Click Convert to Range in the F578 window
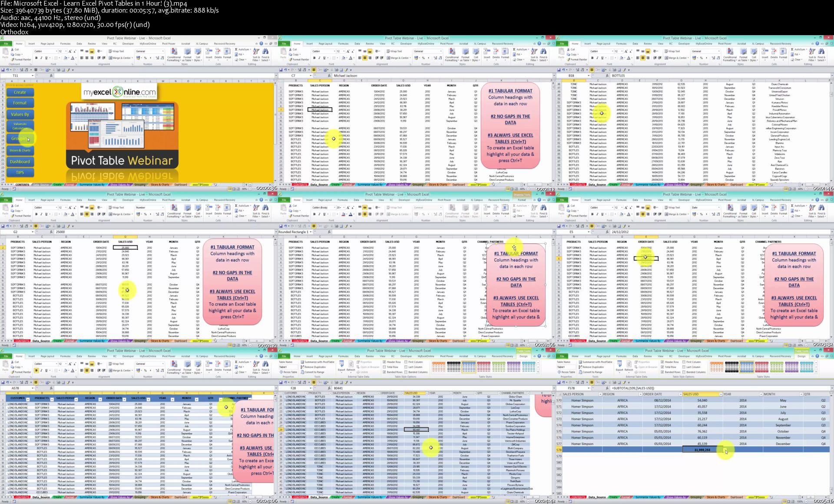 tap(591, 372)
